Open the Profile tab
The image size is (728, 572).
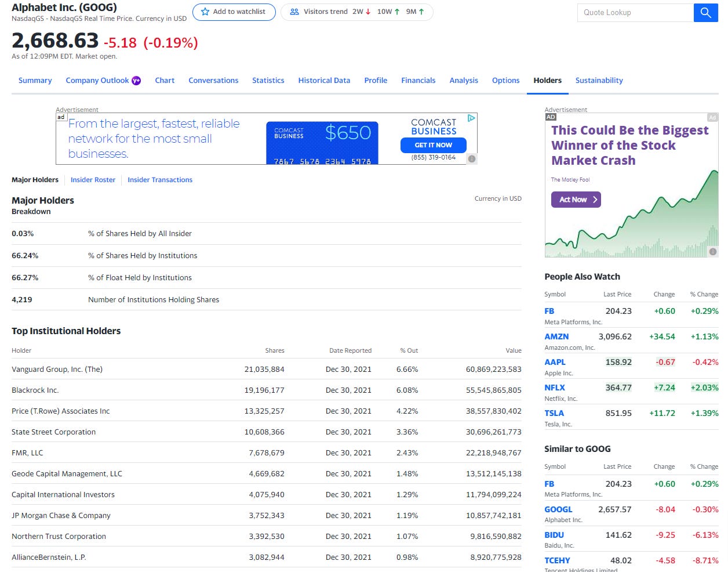point(376,81)
